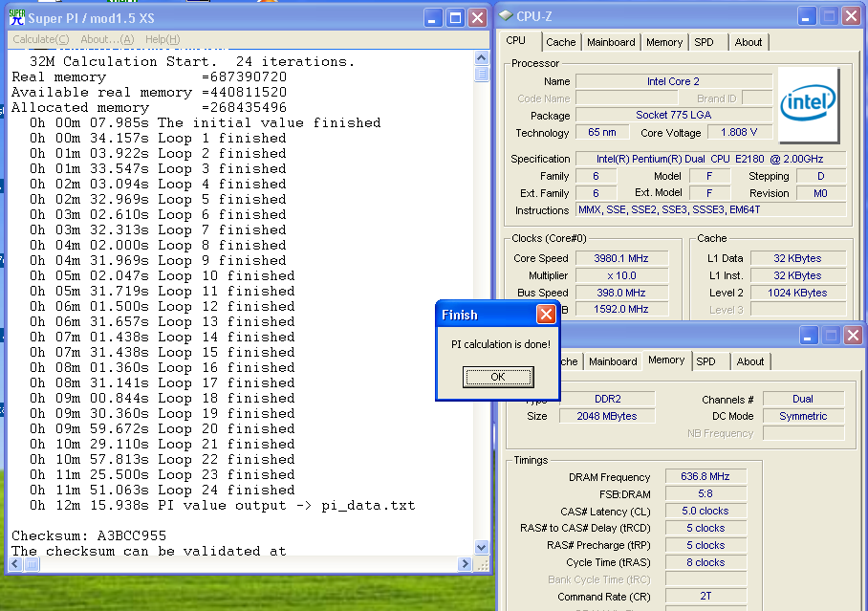Click the Pentium Dual E2180 specification field
868x611 pixels.
(x=710, y=159)
